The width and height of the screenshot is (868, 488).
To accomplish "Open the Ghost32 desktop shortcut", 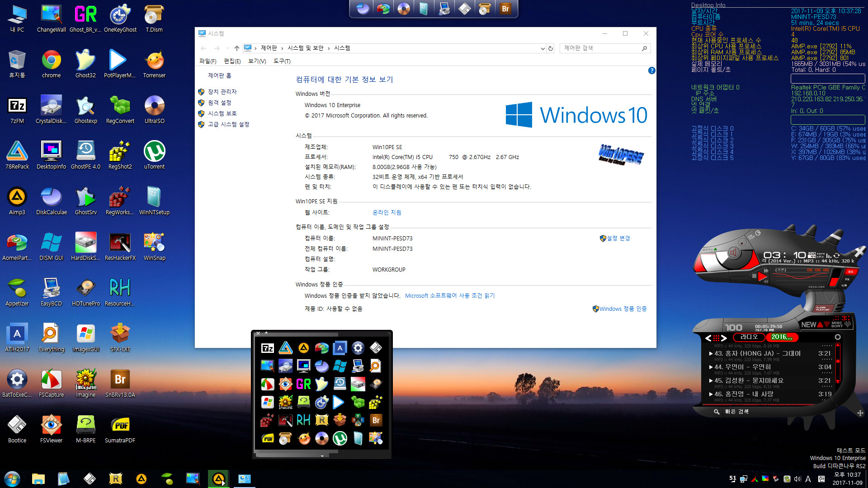I will pos(85,64).
